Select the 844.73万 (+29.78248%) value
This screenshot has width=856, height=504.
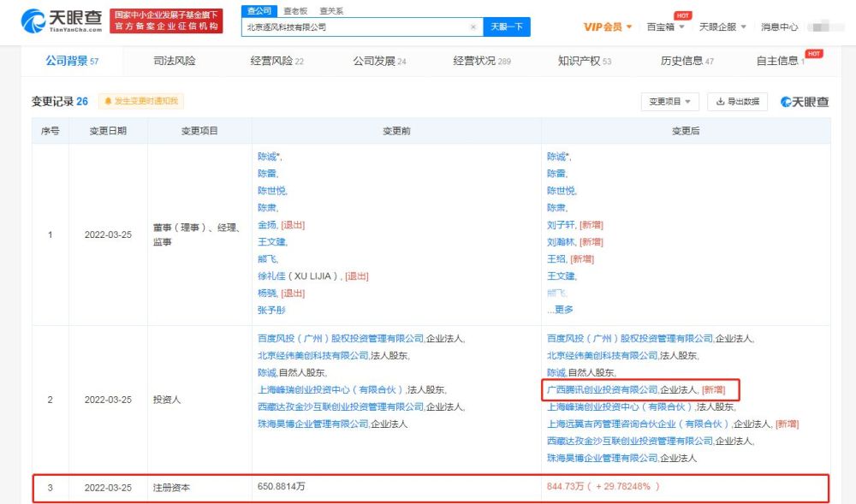click(603, 486)
